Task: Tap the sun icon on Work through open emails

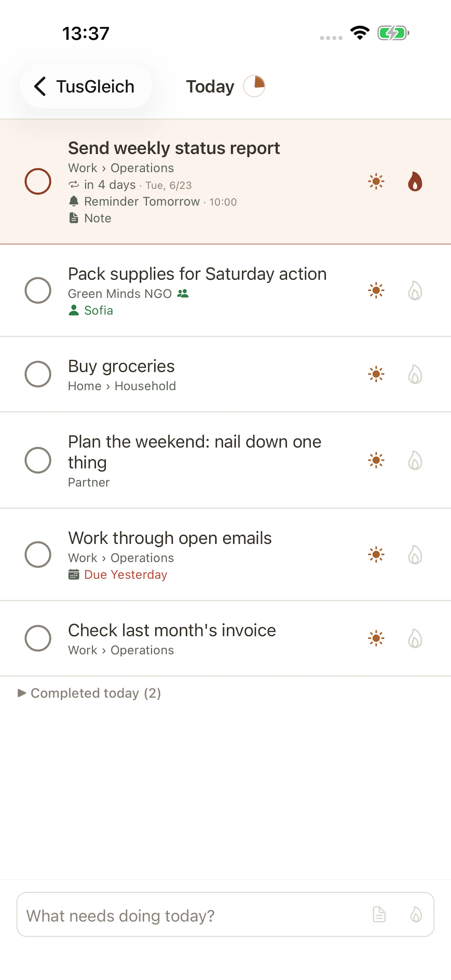Action: 376,554
